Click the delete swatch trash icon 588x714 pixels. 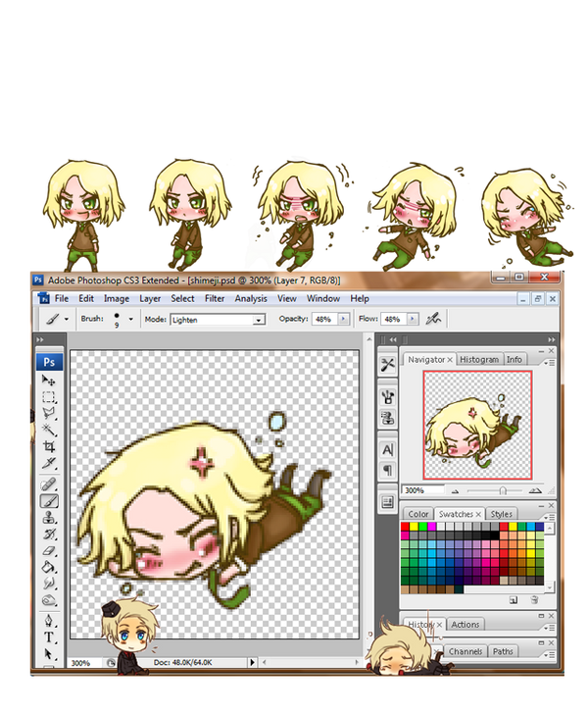tap(534, 600)
